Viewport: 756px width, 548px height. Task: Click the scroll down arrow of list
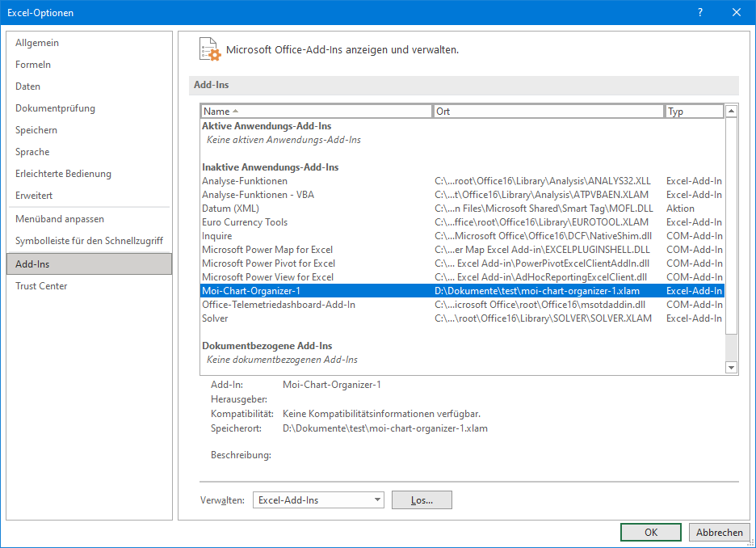[x=732, y=368]
